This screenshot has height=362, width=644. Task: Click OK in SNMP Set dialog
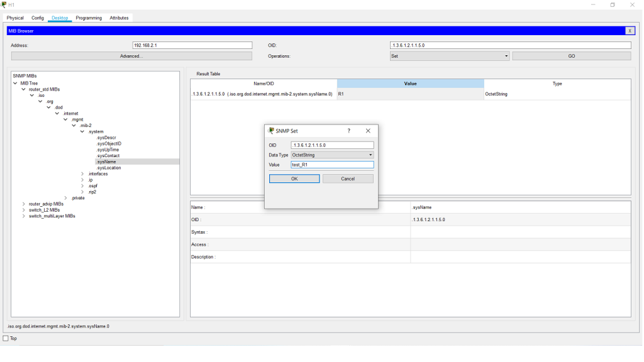(294, 178)
